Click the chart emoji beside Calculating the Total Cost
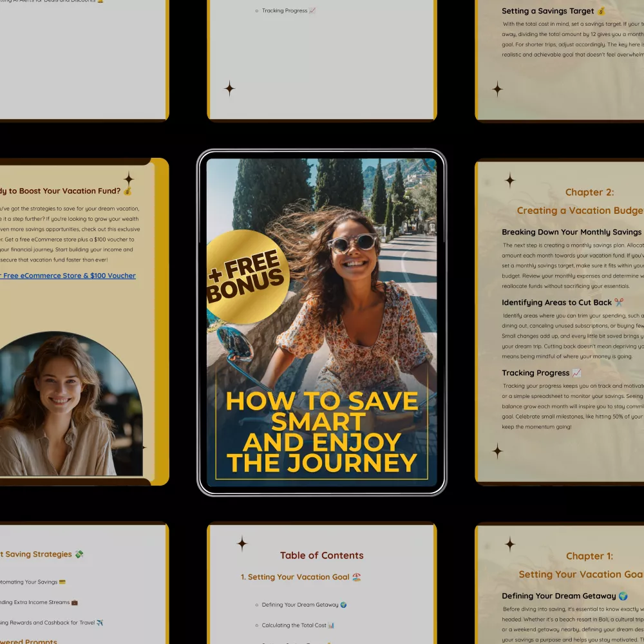The image size is (644, 644). click(330, 625)
